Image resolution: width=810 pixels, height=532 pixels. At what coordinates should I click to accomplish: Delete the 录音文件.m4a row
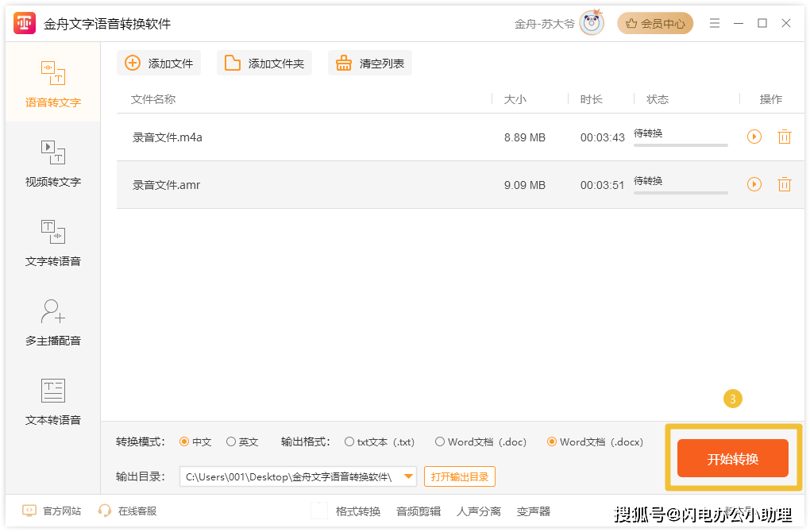tap(784, 137)
